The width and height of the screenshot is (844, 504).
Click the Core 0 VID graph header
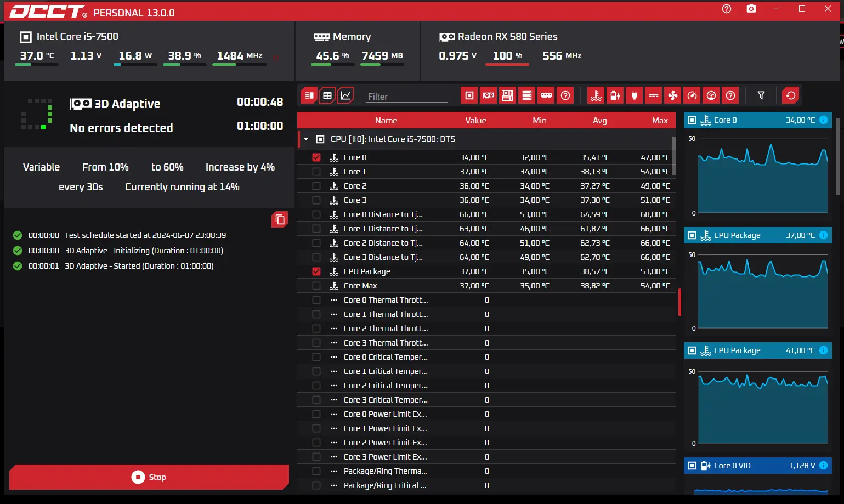pyautogui.click(x=758, y=466)
